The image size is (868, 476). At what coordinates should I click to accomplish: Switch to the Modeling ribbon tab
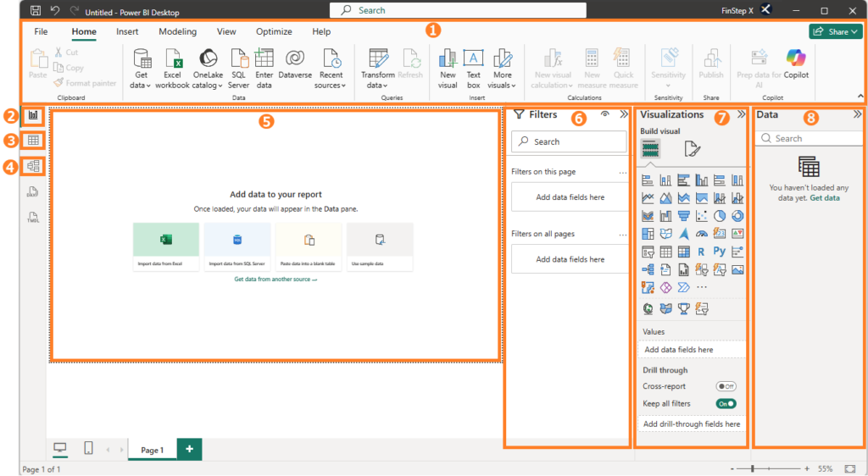pyautogui.click(x=178, y=31)
